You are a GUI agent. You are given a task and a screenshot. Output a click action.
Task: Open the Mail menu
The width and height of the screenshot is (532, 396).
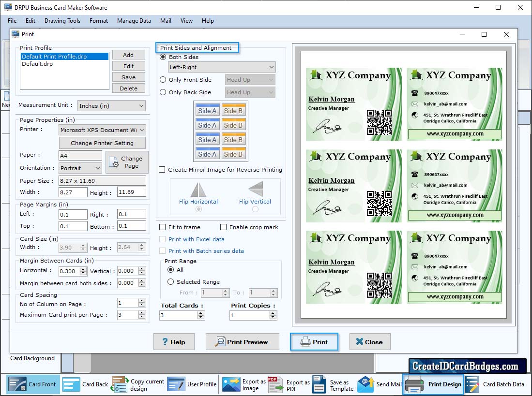(166, 21)
